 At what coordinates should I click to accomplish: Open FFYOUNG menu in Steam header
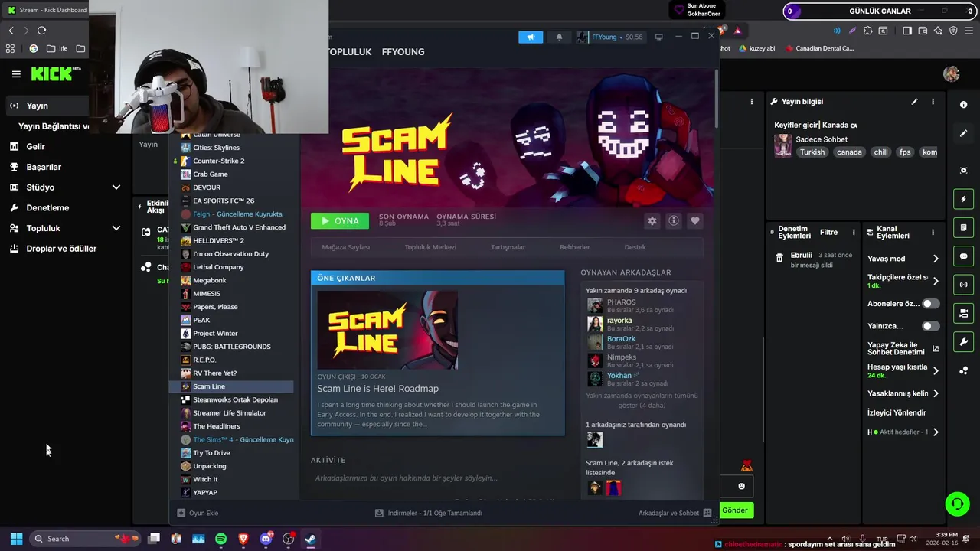(403, 52)
